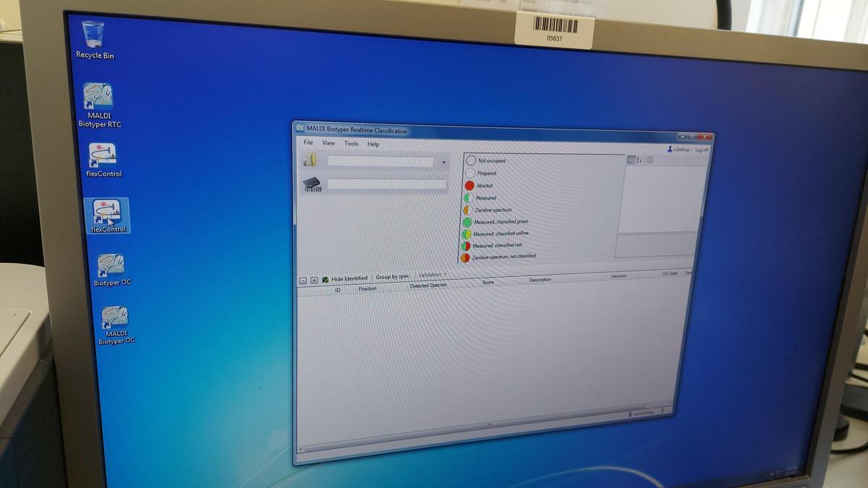The height and width of the screenshot is (488, 868).
Task: Click the collapse all minus button
Action: pyautogui.click(x=303, y=280)
